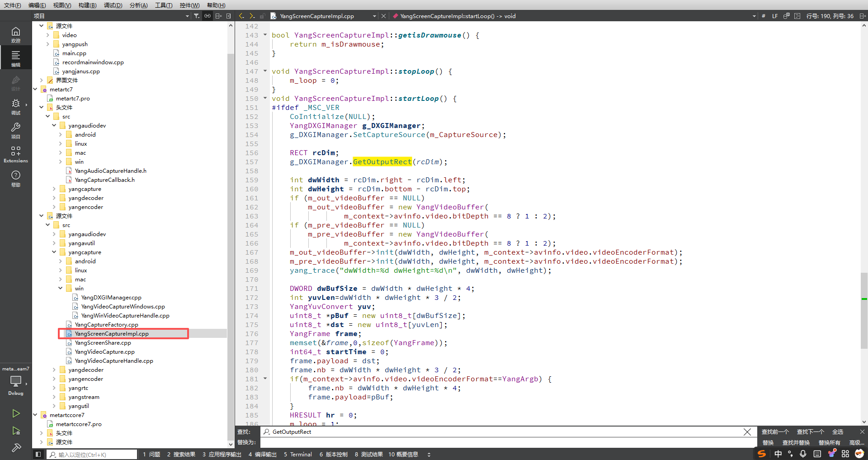868x460 pixels.
Task: Open the 编辑(E) menu
Action: point(37,5)
